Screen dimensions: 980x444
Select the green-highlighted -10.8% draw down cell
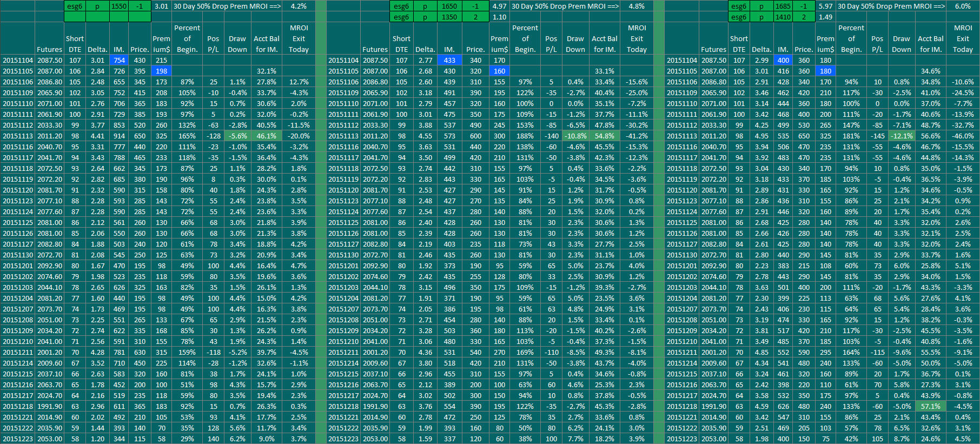click(575, 136)
